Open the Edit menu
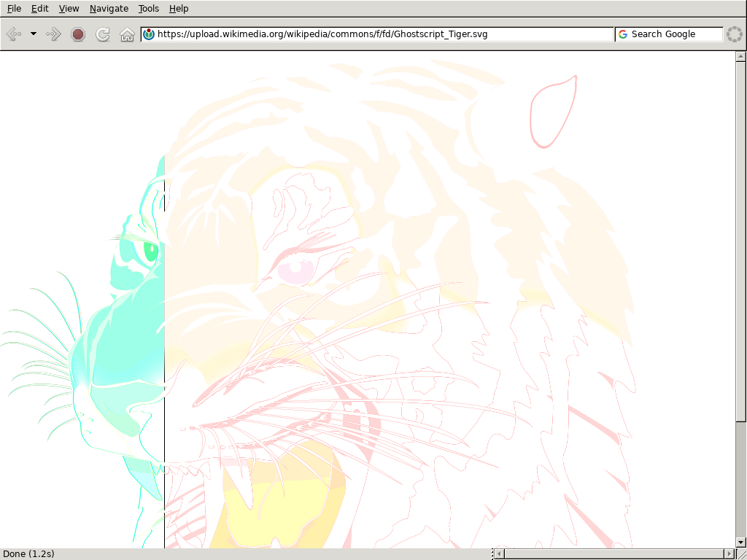747x560 pixels. point(39,9)
